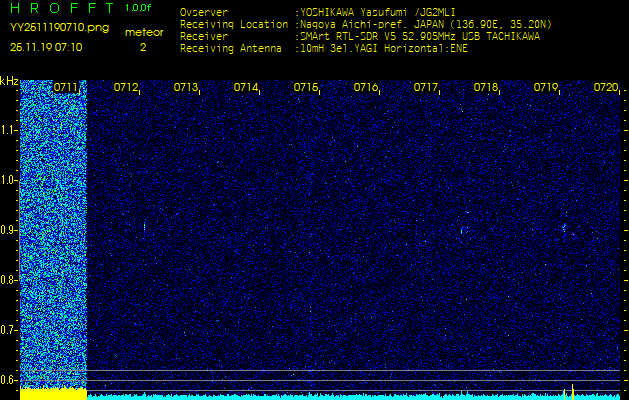Screen dimensions: 629x400
Task: Click the bright noise band before 0711
Action: tap(53, 234)
